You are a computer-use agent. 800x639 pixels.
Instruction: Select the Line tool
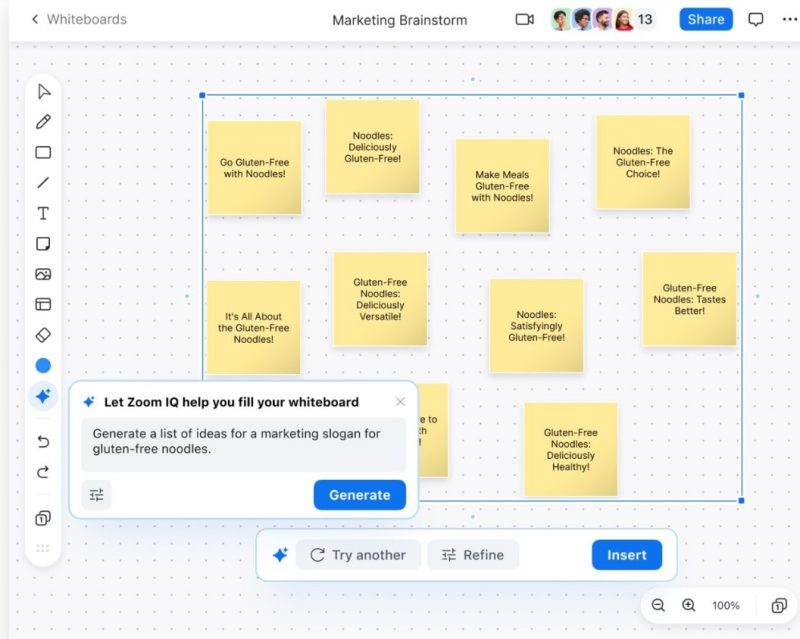click(x=42, y=182)
